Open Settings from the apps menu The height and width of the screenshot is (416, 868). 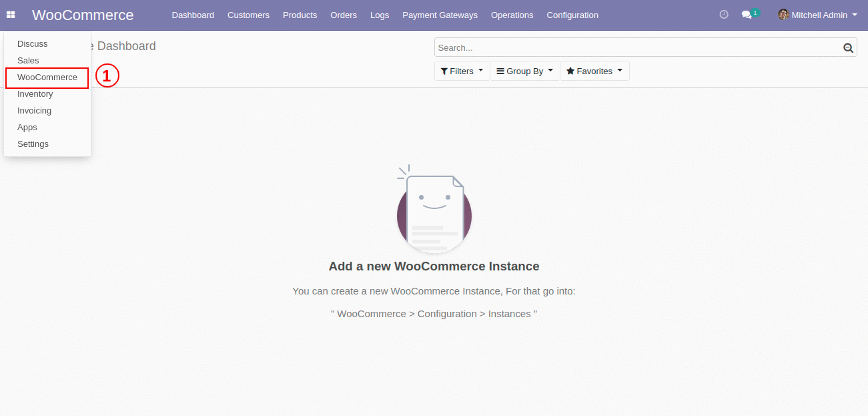(x=33, y=144)
